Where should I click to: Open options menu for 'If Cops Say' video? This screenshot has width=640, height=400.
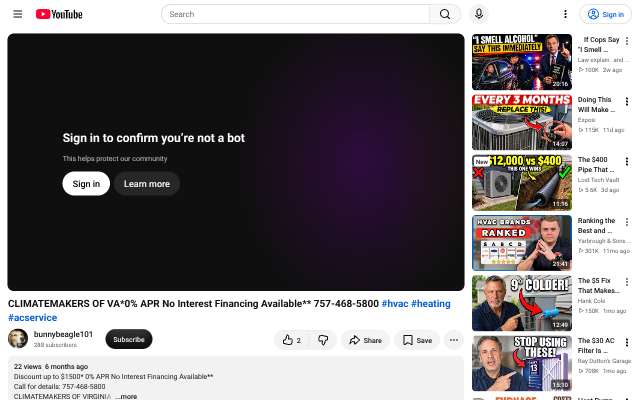(627, 41)
